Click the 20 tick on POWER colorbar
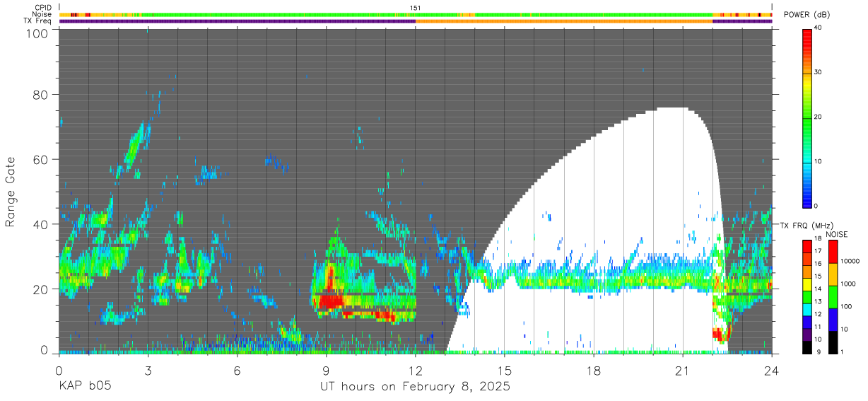 (x=817, y=117)
